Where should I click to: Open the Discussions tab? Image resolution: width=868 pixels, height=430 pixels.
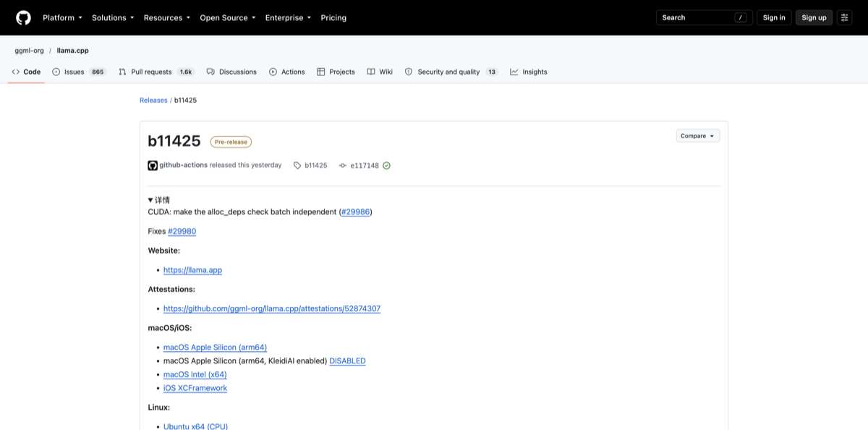coord(231,72)
